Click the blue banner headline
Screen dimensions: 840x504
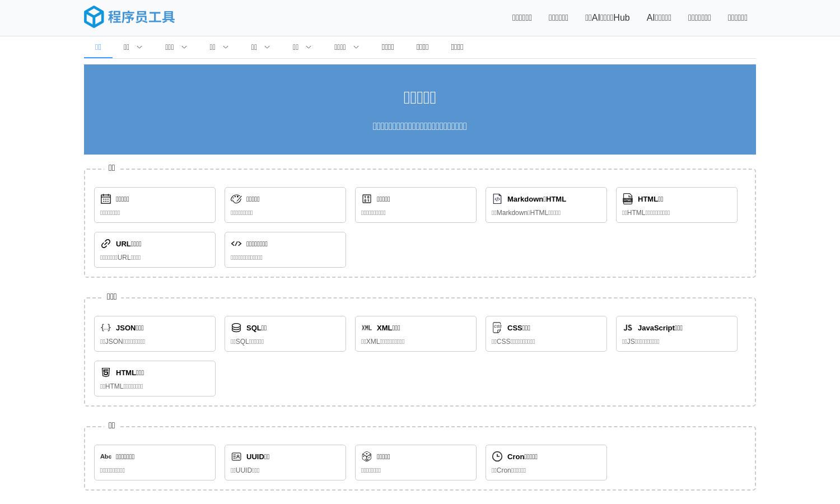[x=419, y=97]
